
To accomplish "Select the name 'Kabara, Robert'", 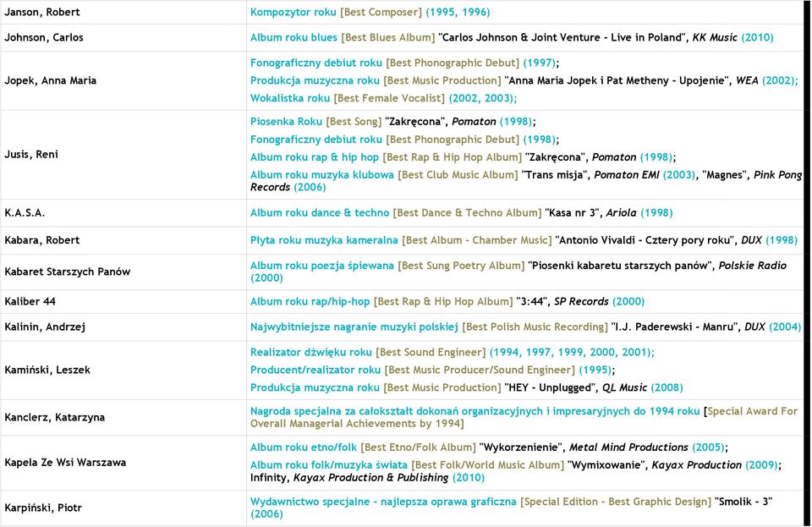I will pyautogui.click(x=42, y=239).
